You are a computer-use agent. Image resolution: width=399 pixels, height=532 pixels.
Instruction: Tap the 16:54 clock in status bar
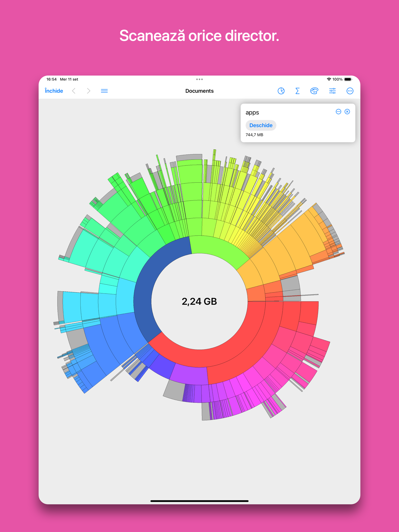click(51, 79)
